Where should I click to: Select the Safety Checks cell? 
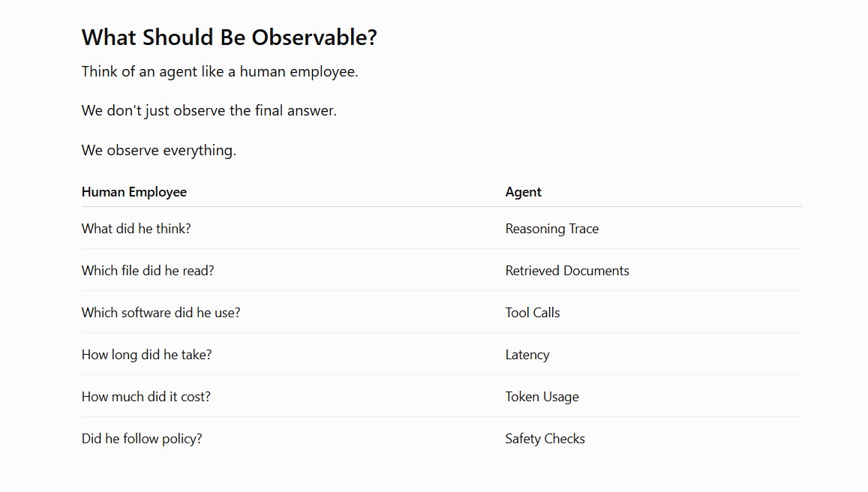point(545,439)
